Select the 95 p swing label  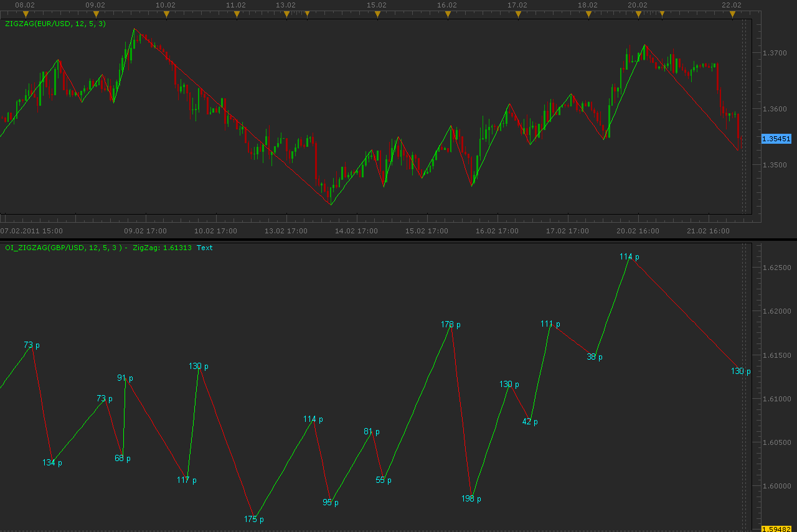click(x=331, y=502)
